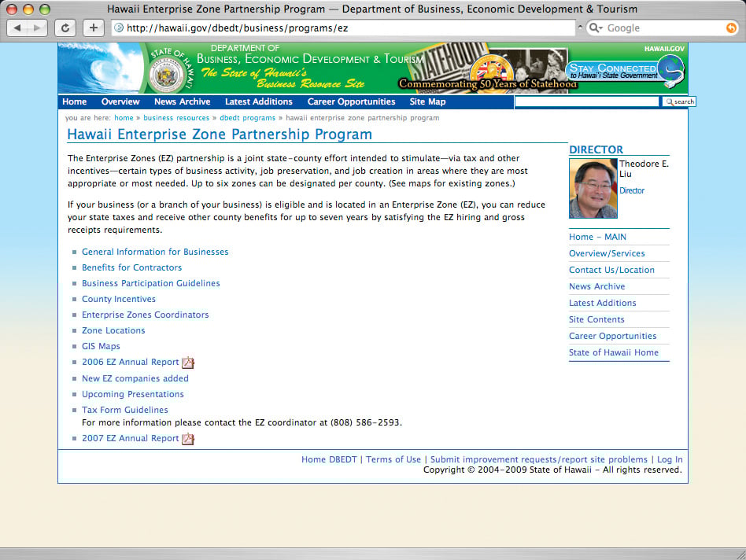Open Home DBEDT footer link
The image size is (746, 560).
click(x=329, y=459)
